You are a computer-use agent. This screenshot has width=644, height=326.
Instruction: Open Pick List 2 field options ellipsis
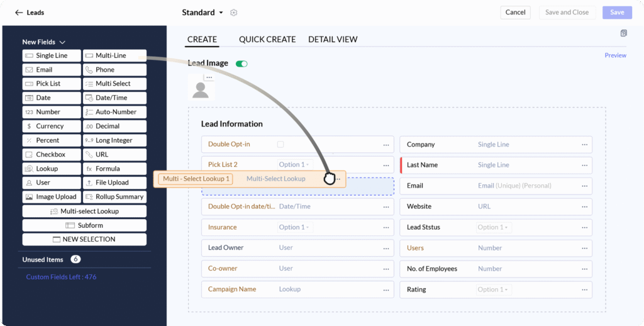[x=386, y=166]
